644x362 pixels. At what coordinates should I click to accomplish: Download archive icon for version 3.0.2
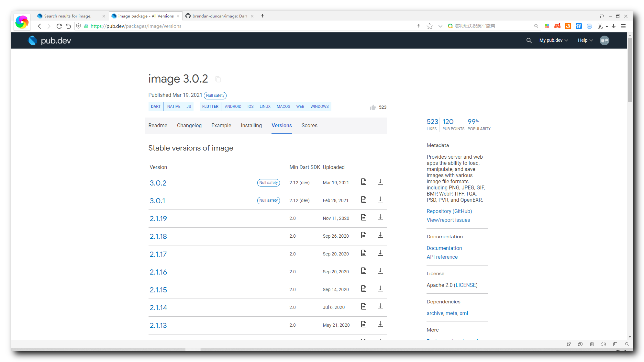pos(380,182)
